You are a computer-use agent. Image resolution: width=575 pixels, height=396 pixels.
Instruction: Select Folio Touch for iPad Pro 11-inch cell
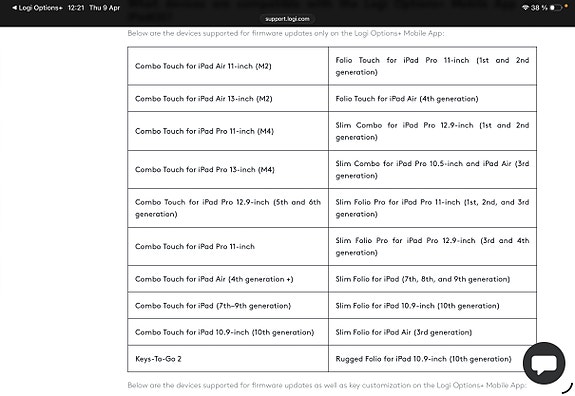point(433,66)
